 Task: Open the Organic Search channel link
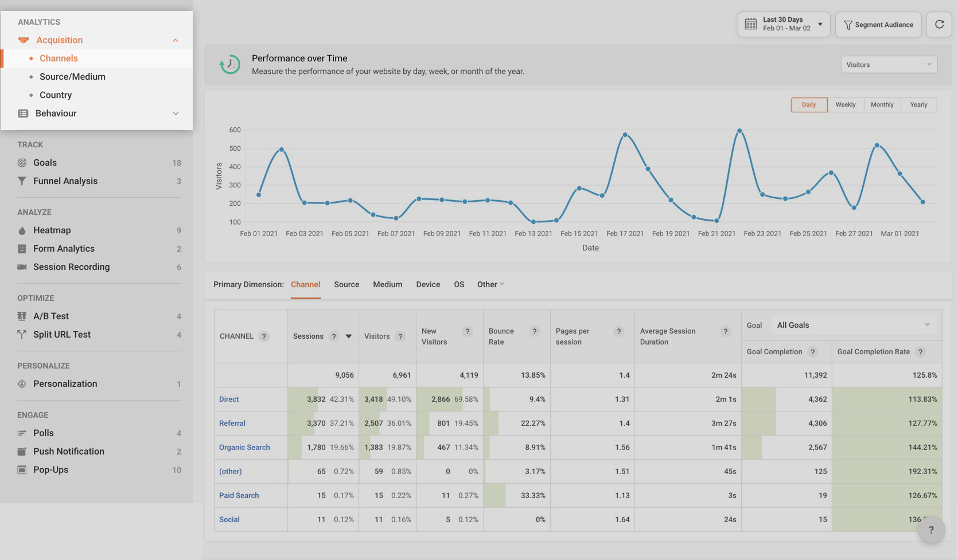click(244, 447)
